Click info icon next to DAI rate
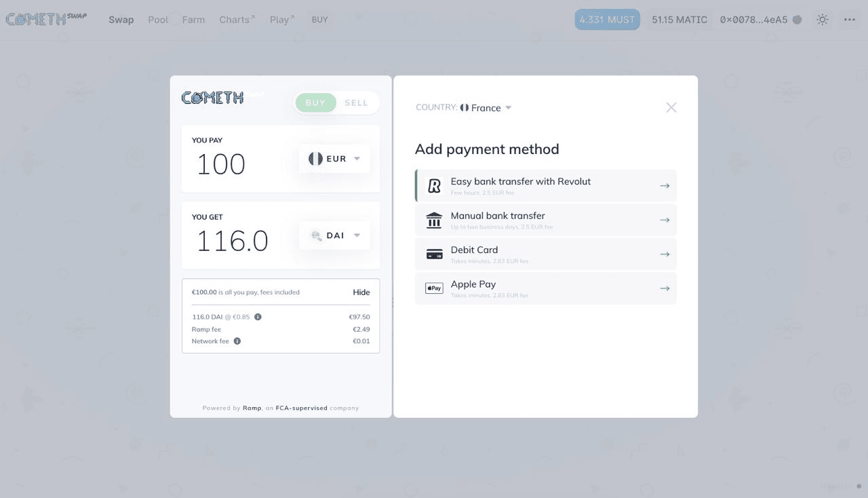 point(258,317)
